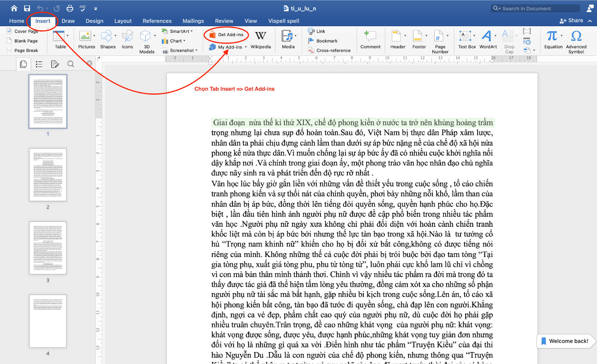Open the Screenshot dropdown
The image size is (597, 364).
[179, 50]
